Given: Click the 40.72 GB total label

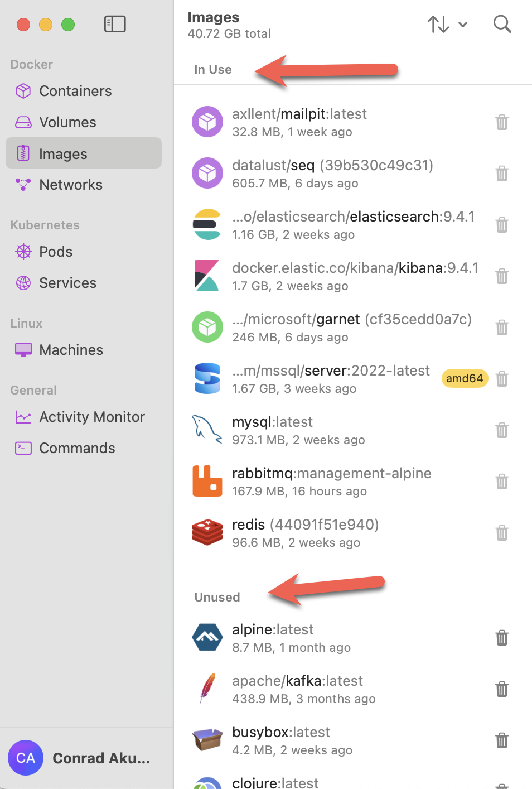Looking at the screenshot, I should coord(229,33).
